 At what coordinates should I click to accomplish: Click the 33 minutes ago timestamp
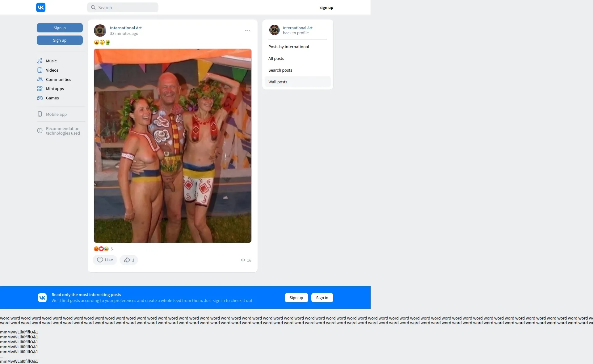click(x=124, y=33)
